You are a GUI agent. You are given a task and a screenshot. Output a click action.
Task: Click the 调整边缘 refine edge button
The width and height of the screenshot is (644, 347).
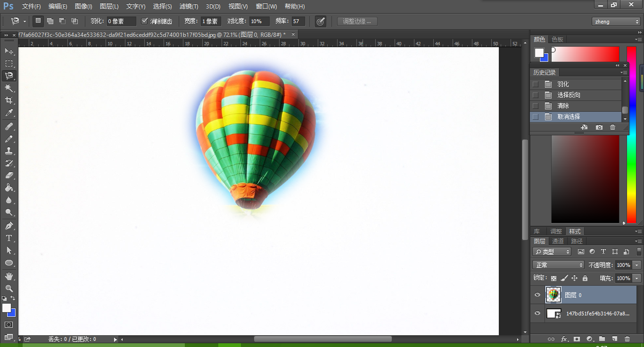pos(357,21)
